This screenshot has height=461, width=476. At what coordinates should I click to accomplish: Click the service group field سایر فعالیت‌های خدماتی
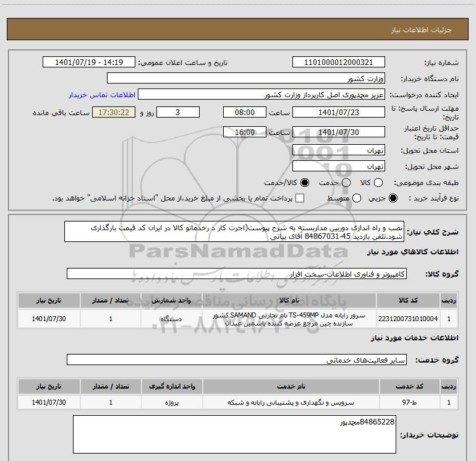[x=237, y=360]
